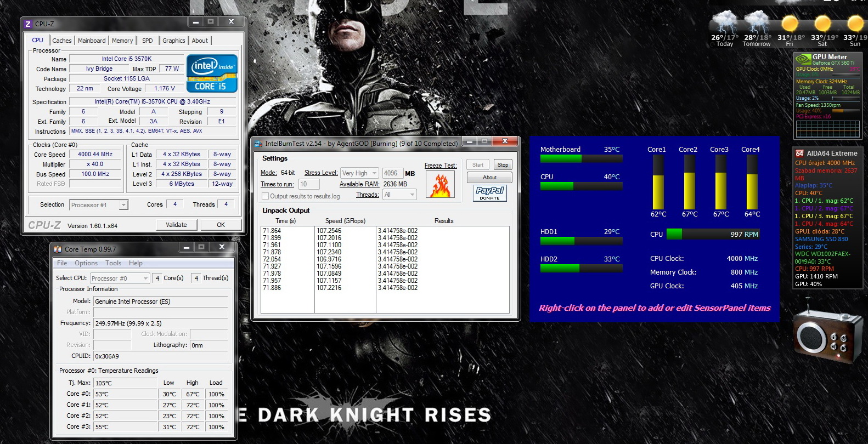Click the OK button in CPU-Z
Image resolution: width=868 pixels, height=444 pixels.
tap(221, 225)
